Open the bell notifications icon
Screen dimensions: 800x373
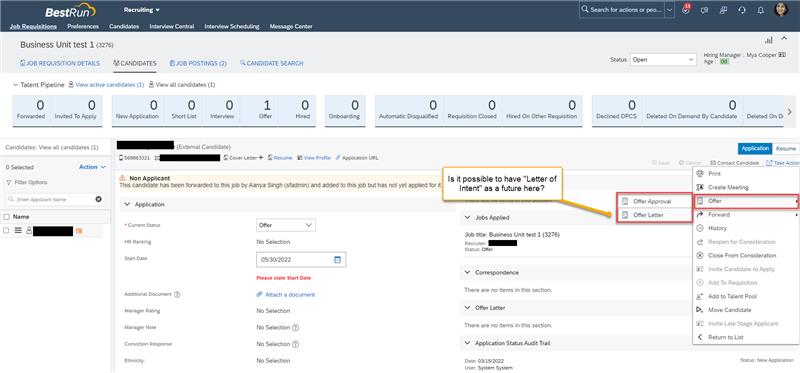761,10
